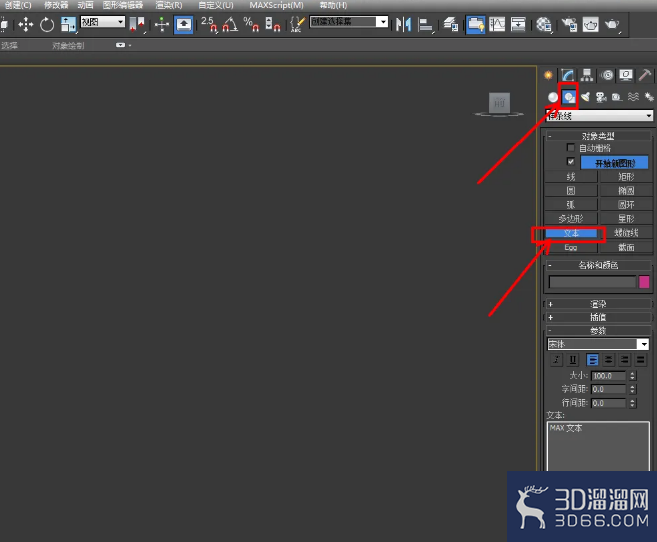Click the Egg shape button
This screenshot has width=657, height=542.
coord(571,248)
